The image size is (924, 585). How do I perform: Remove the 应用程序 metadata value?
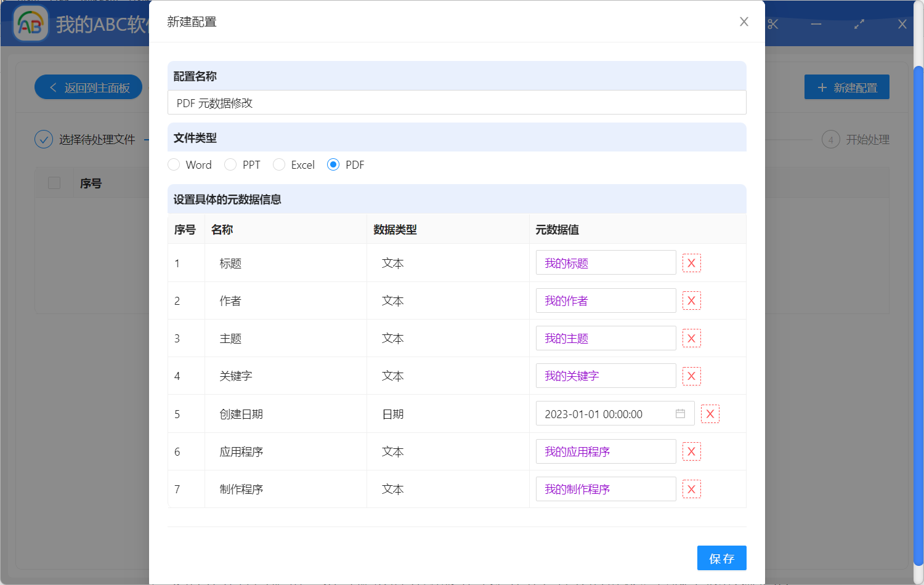click(691, 451)
